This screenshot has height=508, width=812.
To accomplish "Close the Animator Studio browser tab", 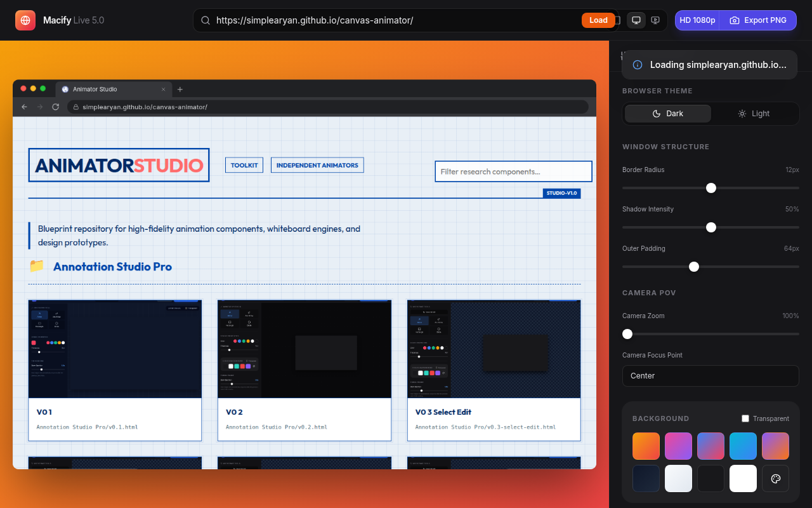I will (x=163, y=90).
